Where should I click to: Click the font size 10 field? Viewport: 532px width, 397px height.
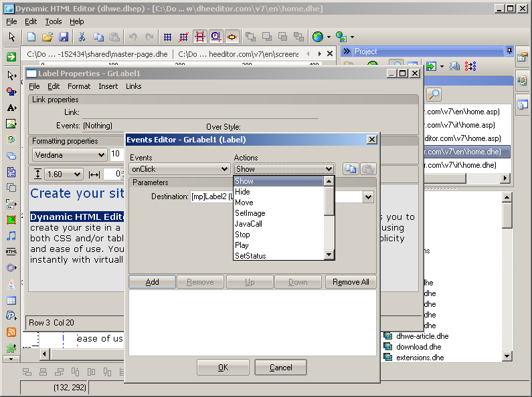tap(115, 154)
